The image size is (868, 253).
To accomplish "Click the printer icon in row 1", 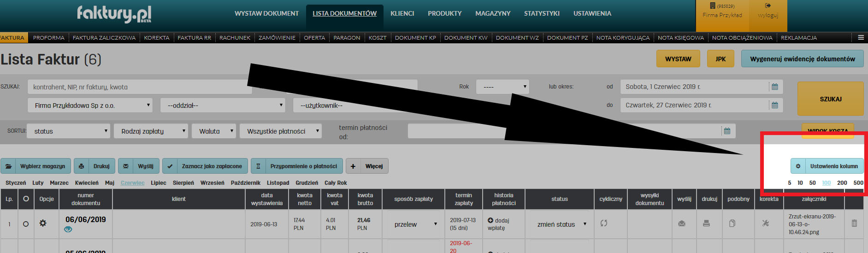I will (x=706, y=224).
